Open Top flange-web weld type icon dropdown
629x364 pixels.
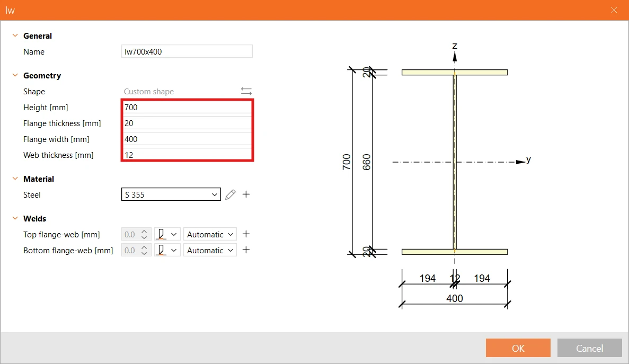tap(167, 234)
